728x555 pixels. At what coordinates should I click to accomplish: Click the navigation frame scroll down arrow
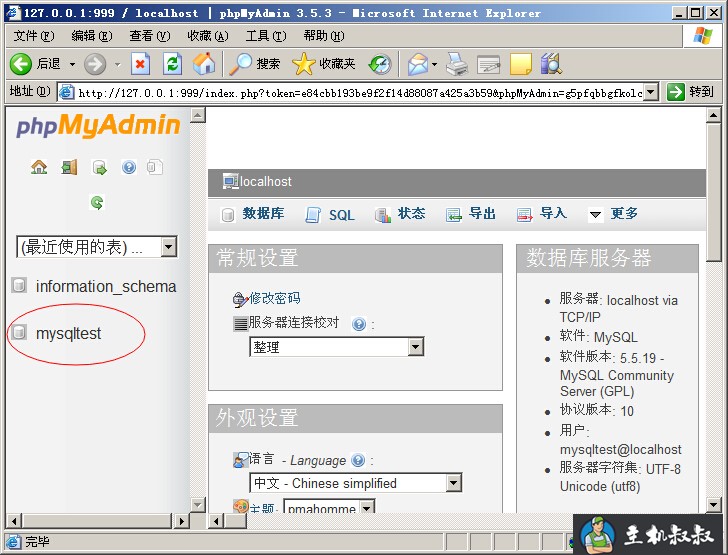point(197,505)
